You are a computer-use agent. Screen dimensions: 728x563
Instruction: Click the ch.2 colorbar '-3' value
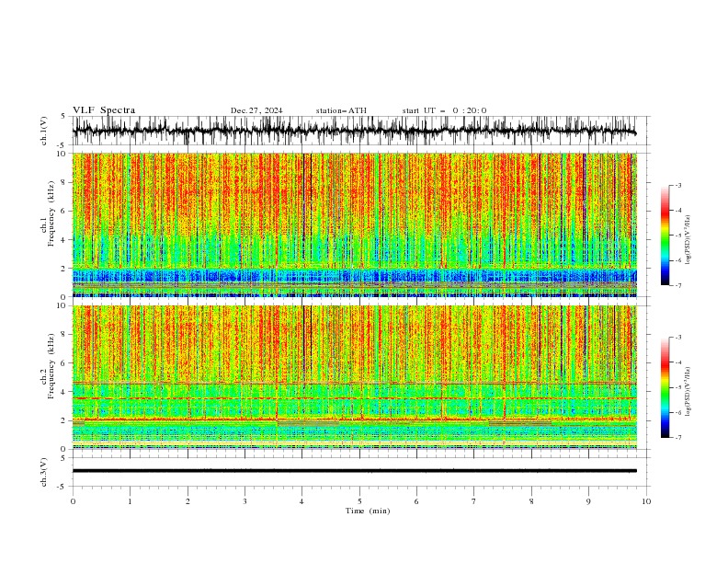point(677,338)
